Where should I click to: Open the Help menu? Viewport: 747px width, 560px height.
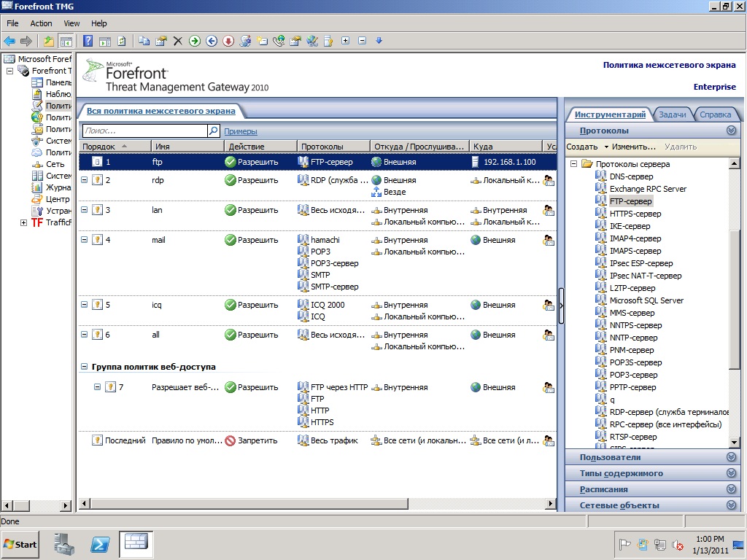click(x=99, y=23)
